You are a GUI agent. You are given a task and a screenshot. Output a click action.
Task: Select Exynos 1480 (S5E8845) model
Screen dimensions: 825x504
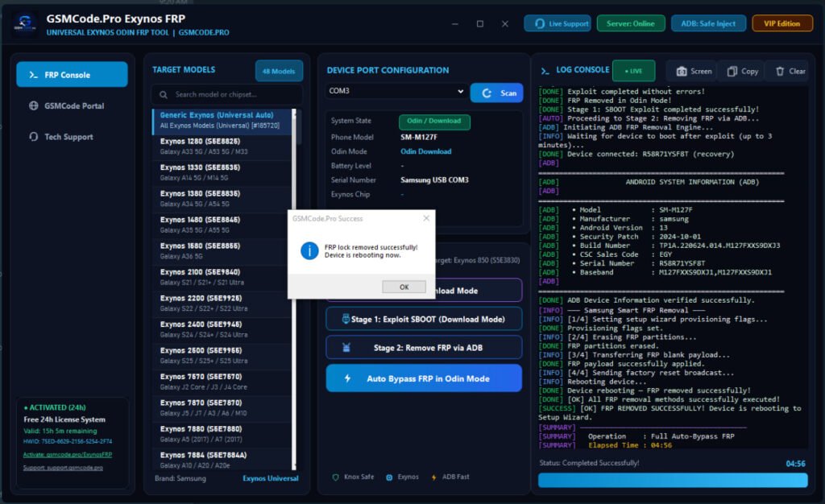(x=222, y=225)
